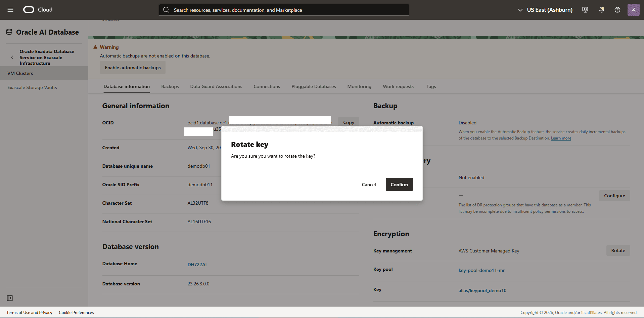Open the hamburger navigation menu
The height and width of the screenshot is (318, 644).
tap(10, 10)
